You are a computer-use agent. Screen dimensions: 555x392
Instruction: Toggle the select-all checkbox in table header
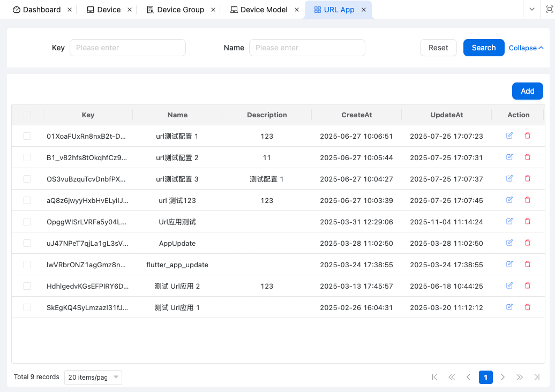click(x=27, y=115)
